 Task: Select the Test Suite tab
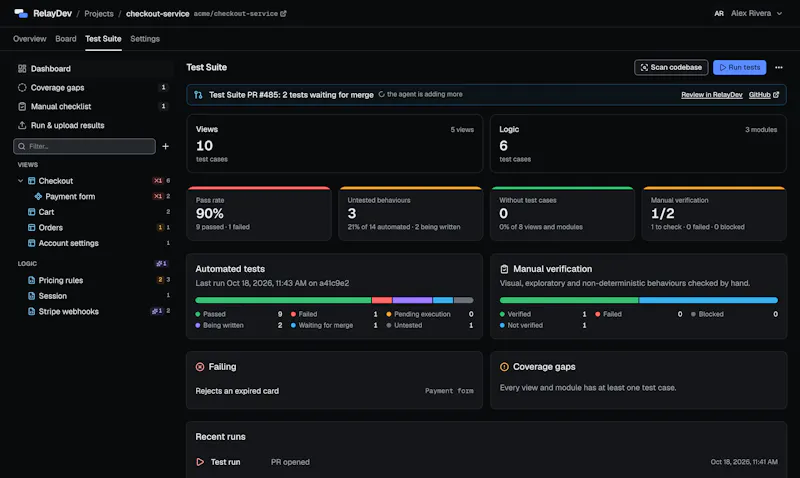(103, 39)
